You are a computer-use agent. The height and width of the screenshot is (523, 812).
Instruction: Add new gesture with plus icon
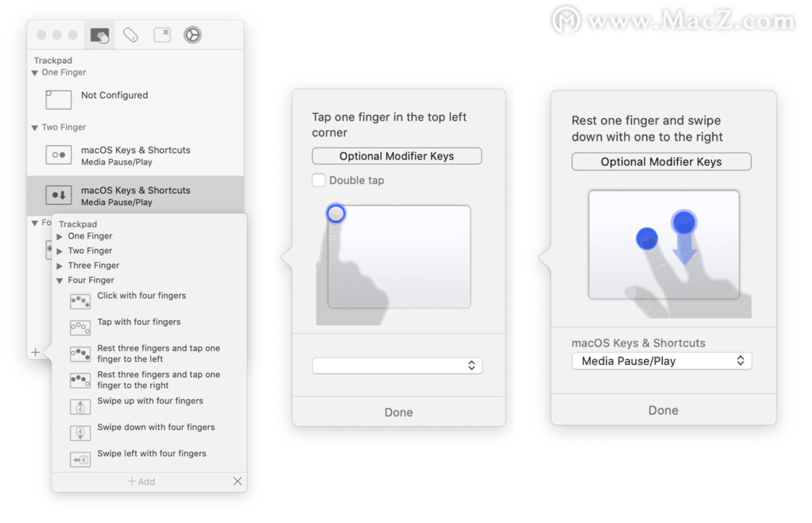pos(36,353)
